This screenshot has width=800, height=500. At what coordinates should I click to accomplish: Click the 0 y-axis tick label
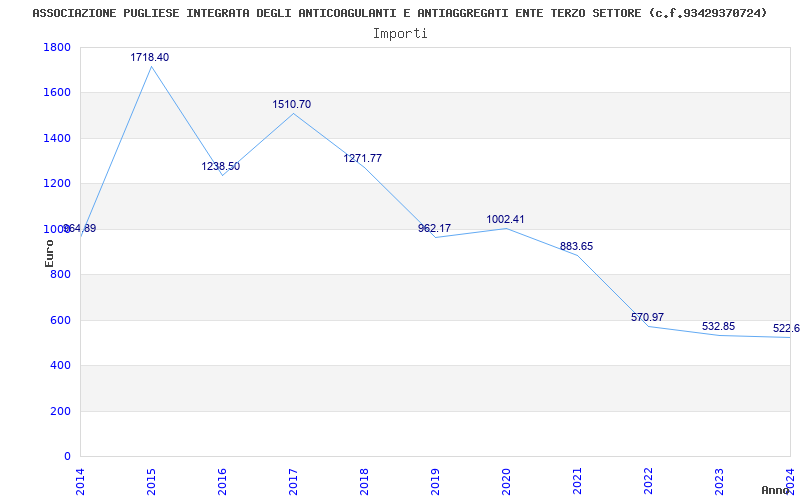coord(67,457)
